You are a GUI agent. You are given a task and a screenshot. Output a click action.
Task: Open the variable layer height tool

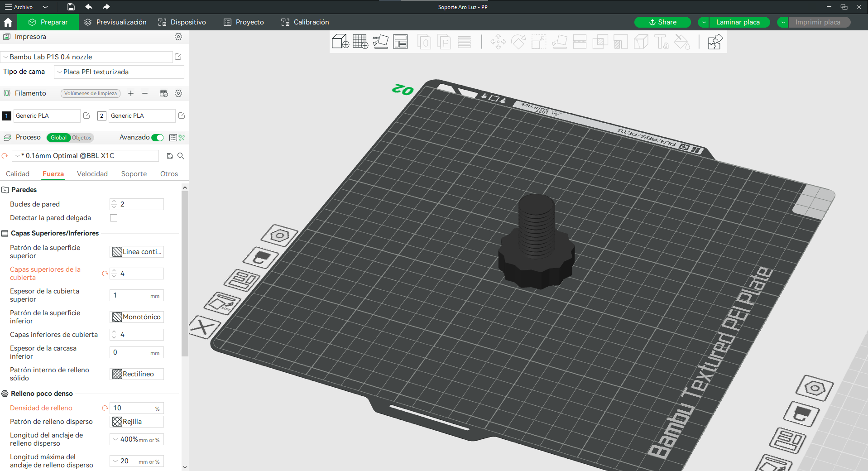pos(464,42)
